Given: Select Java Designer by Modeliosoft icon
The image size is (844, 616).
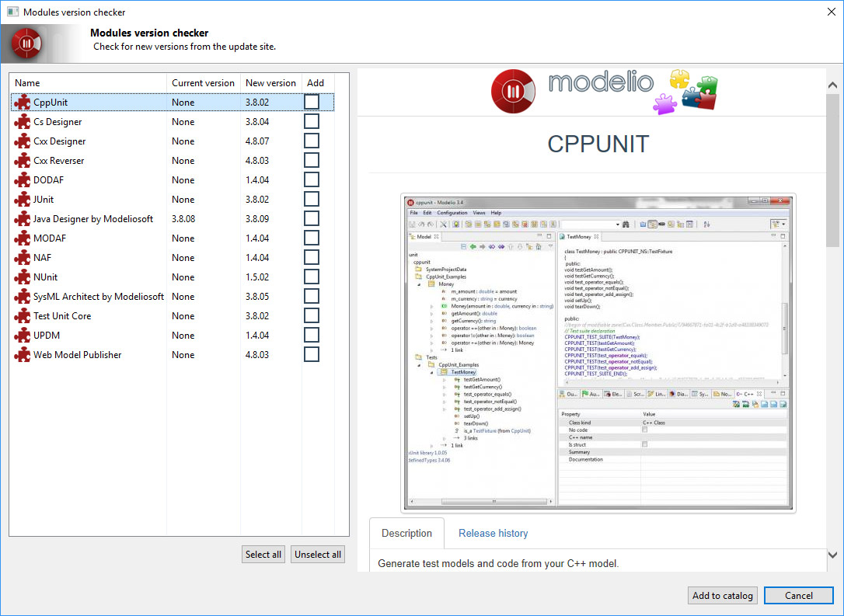Looking at the screenshot, I should click(22, 218).
